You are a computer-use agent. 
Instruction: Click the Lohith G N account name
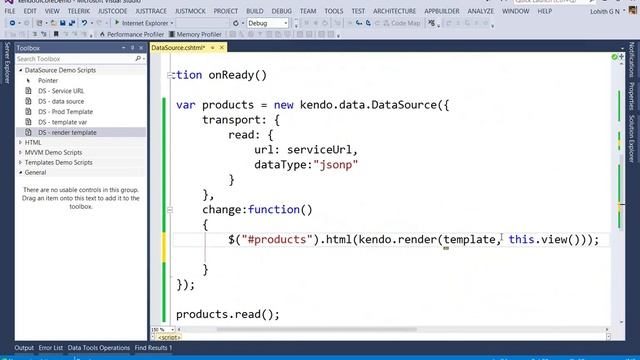pos(605,11)
